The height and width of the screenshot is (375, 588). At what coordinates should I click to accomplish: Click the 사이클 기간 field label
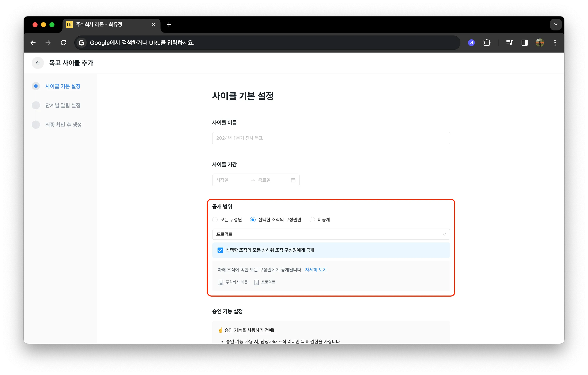pyautogui.click(x=224, y=164)
